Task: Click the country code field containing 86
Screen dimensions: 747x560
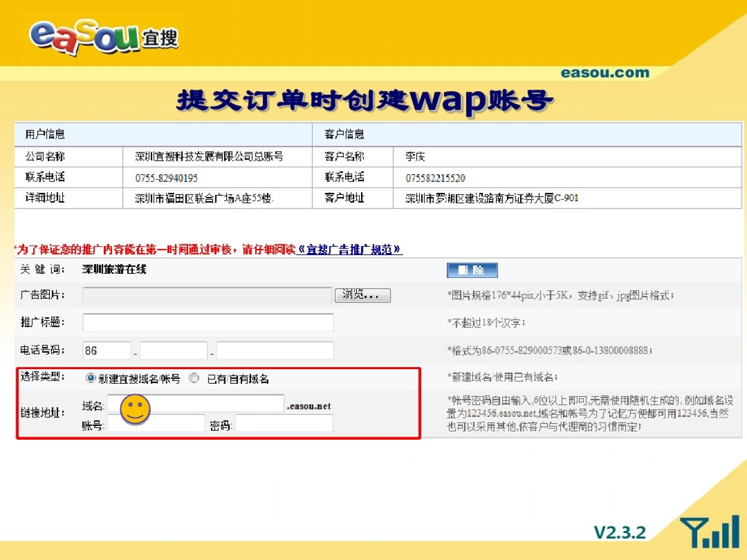Action: click(x=107, y=351)
